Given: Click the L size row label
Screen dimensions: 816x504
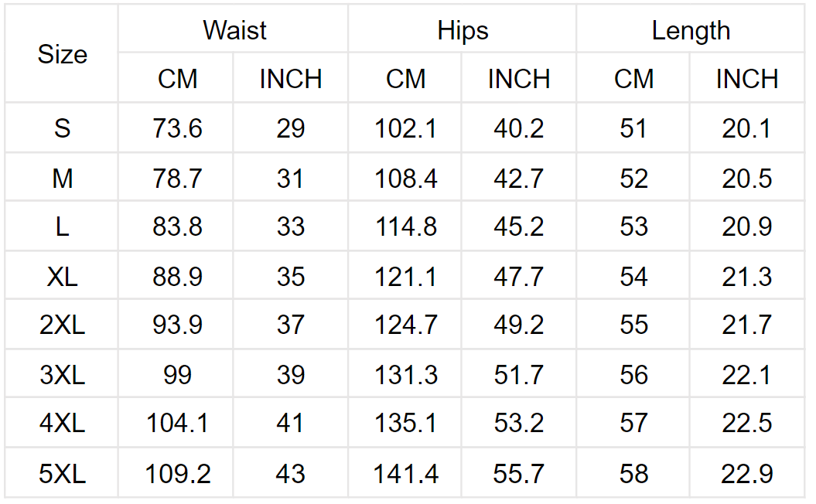Looking at the screenshot, I should (x=62, y=226).
